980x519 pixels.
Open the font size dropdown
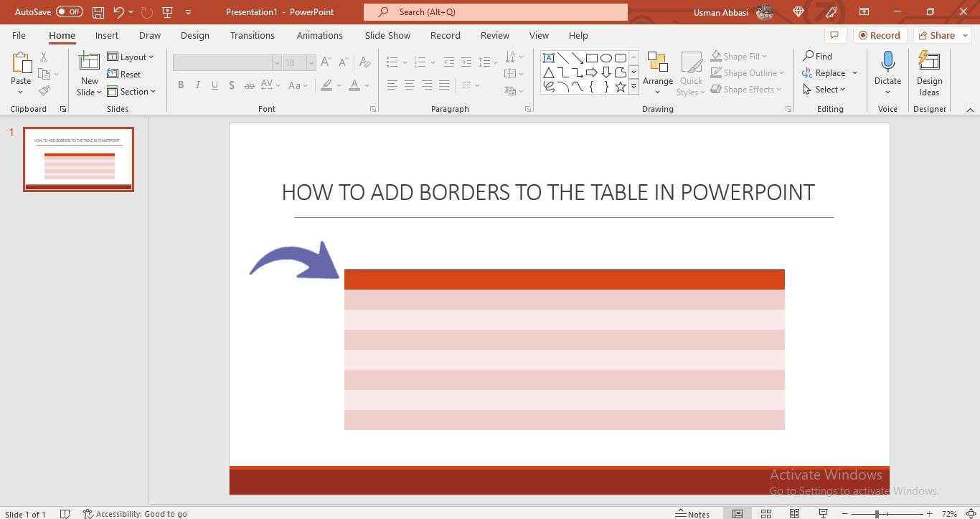click(x=311, y=63)
